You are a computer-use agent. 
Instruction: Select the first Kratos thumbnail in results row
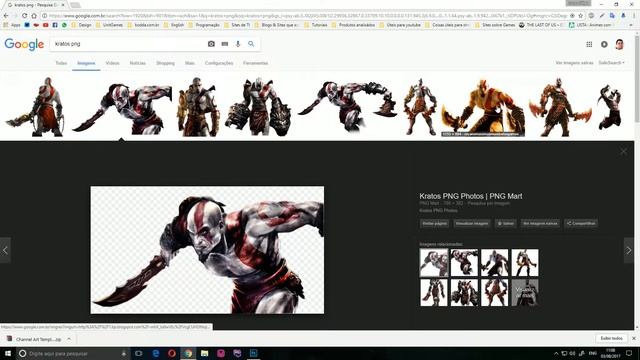pos(35,107)
